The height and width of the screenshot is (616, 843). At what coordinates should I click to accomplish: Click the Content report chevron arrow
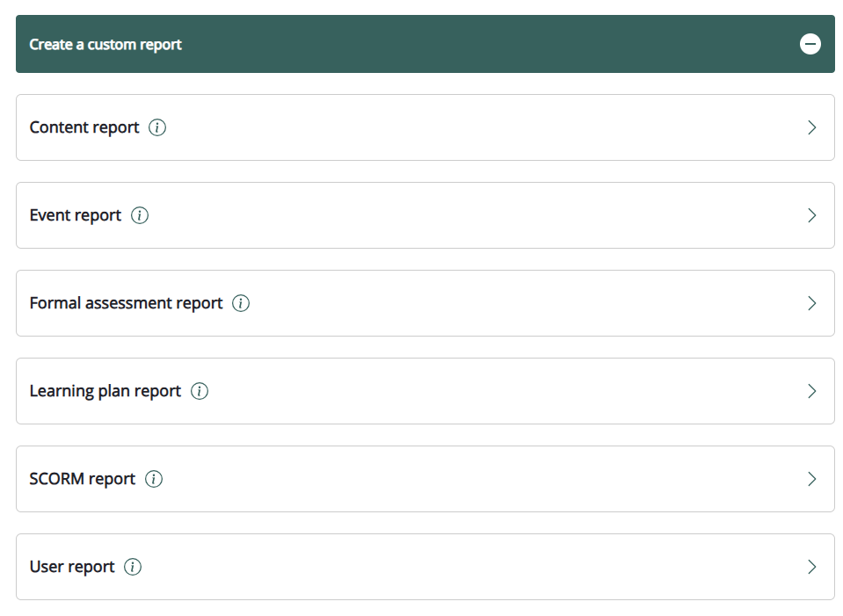click(811, 127)
